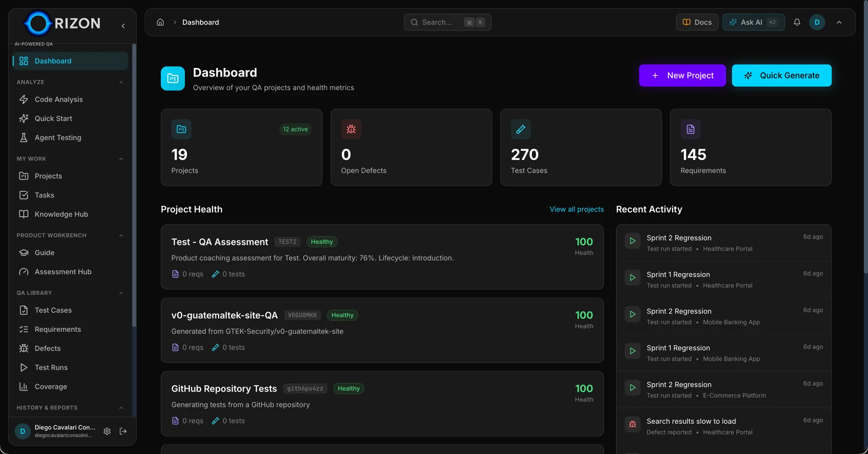Click the logout icon beside the gear
868x454 pixels.
123,431
